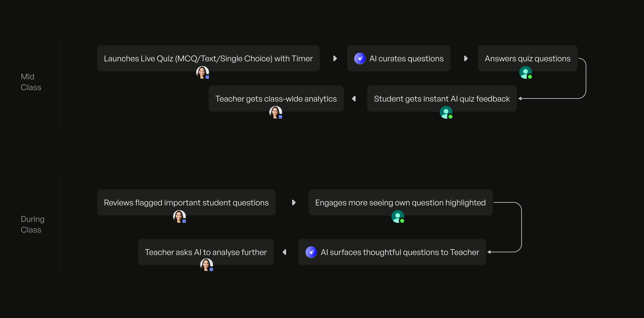Click the AI sparkle icon beside 'AI curates questions'
This screenshot has width=644, height=318.
pos(360,58)
